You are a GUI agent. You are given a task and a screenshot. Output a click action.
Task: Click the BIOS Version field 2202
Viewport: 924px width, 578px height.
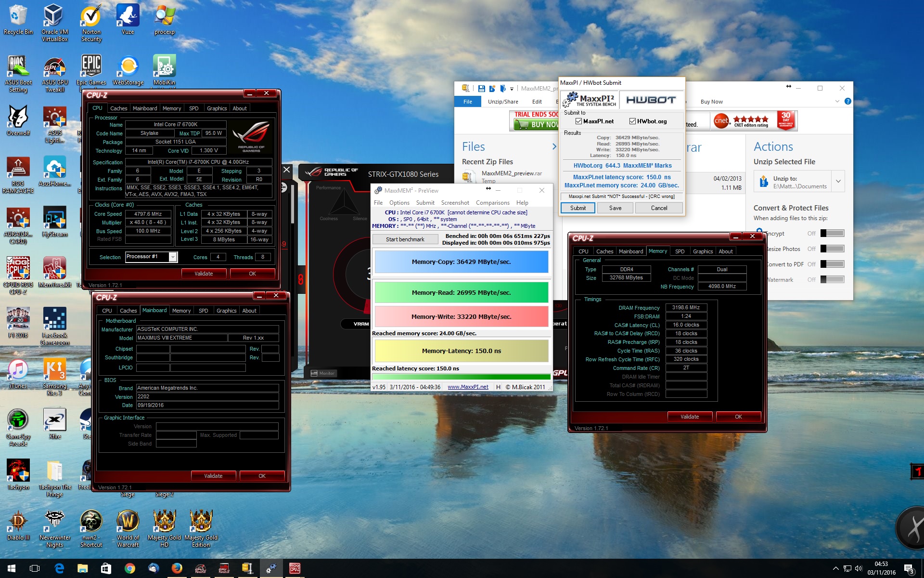tap(207, 397)
